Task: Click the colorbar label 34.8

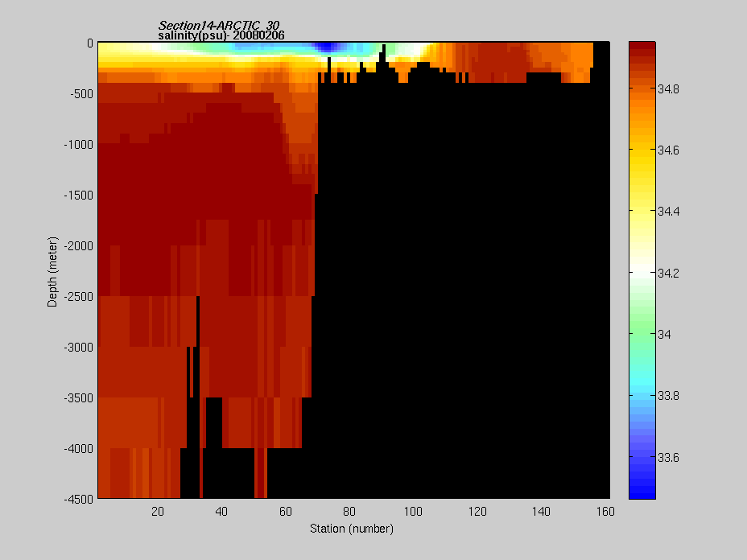Action: click(668, 89)
